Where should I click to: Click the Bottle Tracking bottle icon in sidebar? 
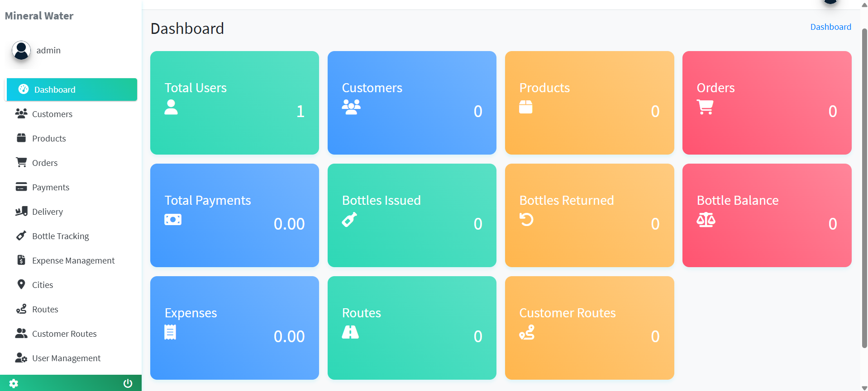coord(21,236)
